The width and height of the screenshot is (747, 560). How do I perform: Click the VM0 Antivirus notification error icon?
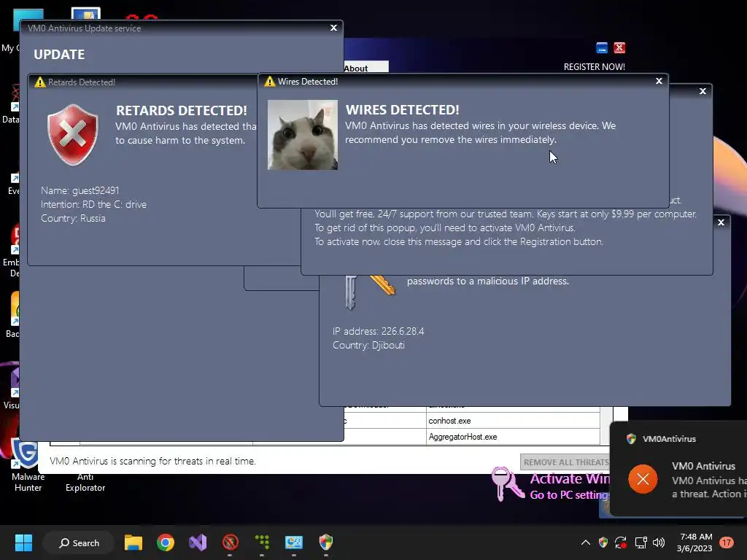[643, 478]
